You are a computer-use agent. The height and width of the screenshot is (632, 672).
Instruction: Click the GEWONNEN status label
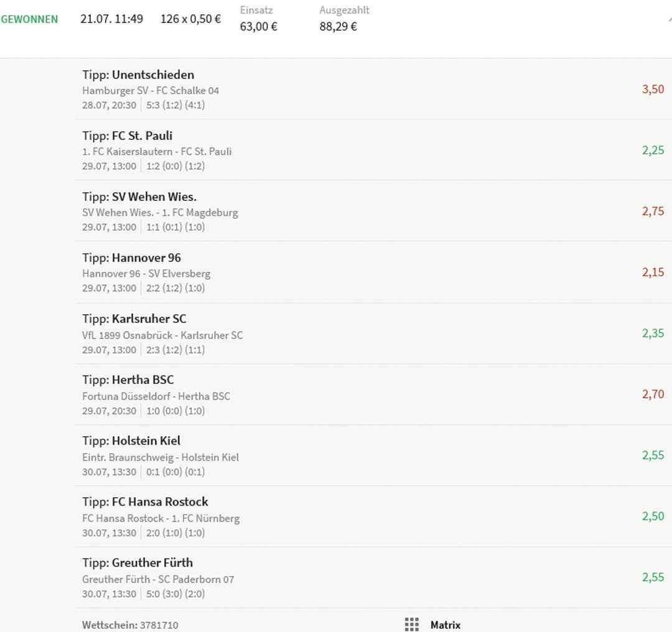[x=29, y=19]
